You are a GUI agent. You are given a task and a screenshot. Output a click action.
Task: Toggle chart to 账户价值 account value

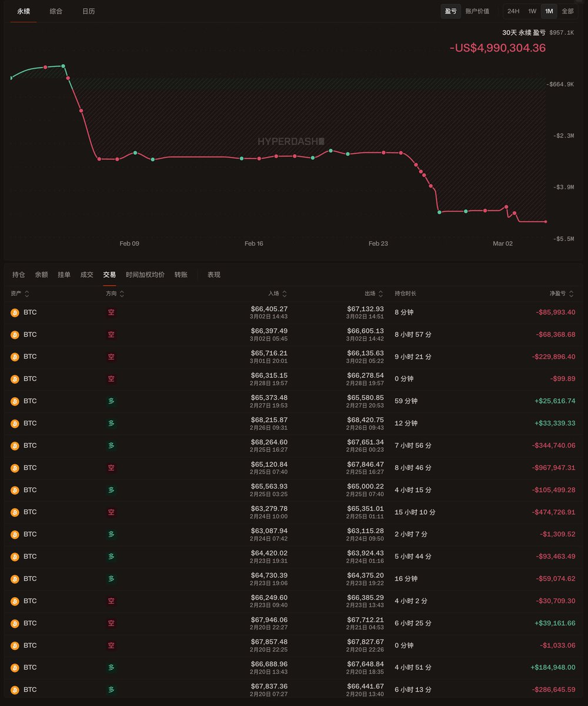click(477, 11)
